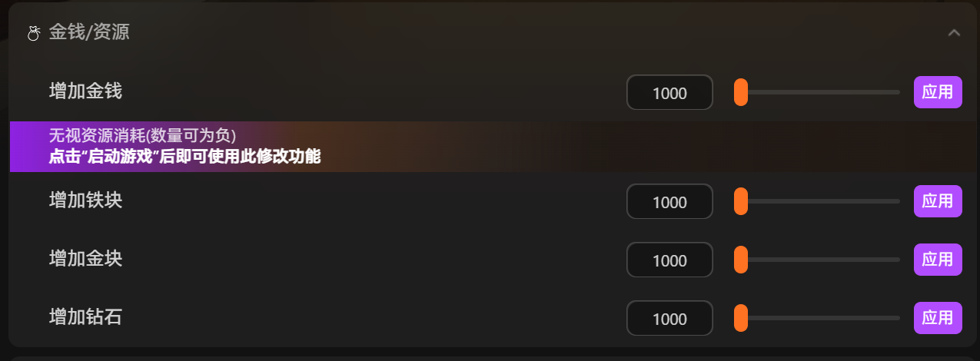The height and width of the screenshot is (361, 980).
Task: Click the 增加钻石 quantity input
Action: coord(669,319)
